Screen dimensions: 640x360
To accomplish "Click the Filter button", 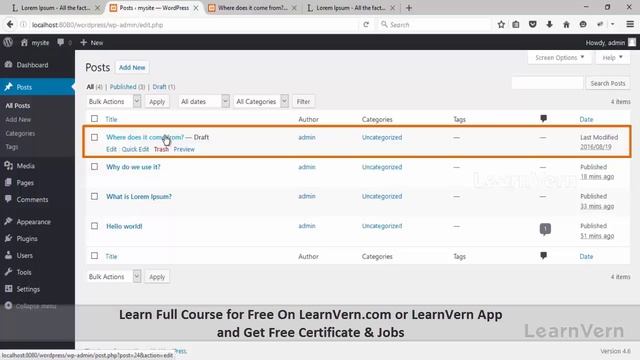I will pyautogui.click(x=303, y=102).
